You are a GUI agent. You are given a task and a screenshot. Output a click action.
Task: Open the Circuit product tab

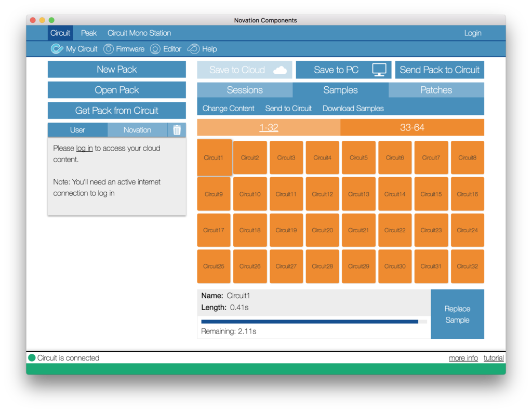60,33
